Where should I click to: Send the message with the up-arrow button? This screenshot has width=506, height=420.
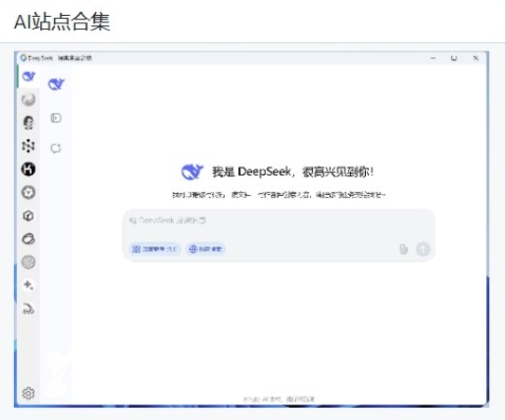pos(423,249)
